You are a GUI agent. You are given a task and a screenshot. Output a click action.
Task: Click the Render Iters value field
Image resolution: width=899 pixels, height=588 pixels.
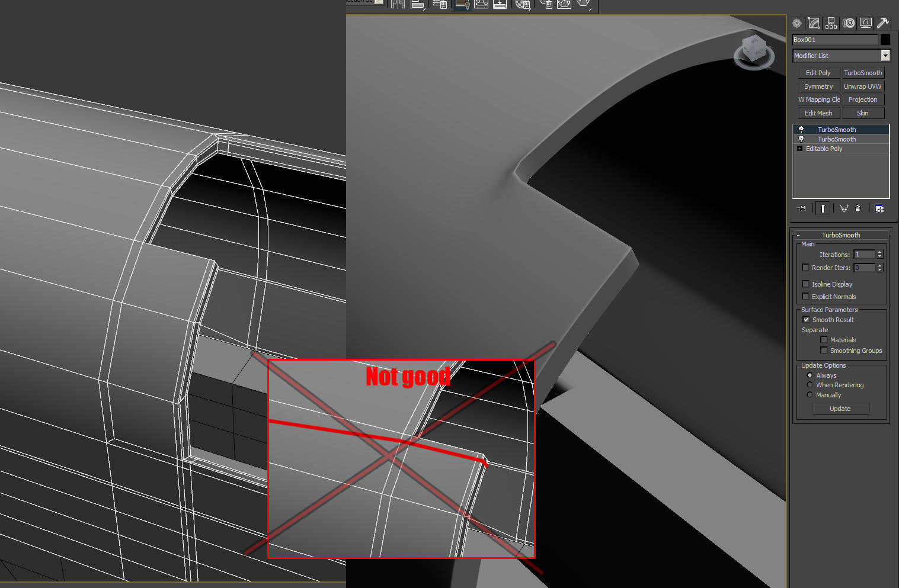click(865, 268)
